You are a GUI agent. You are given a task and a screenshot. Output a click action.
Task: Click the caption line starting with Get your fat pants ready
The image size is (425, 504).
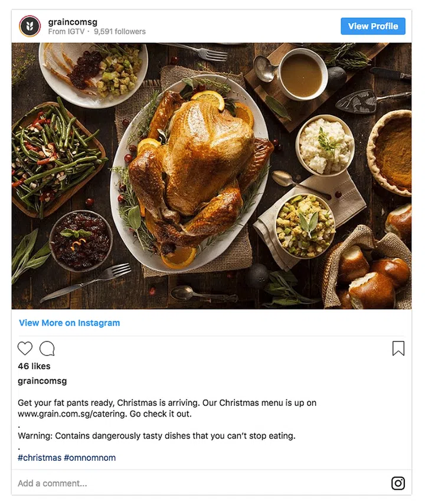[x=167, y=403]
